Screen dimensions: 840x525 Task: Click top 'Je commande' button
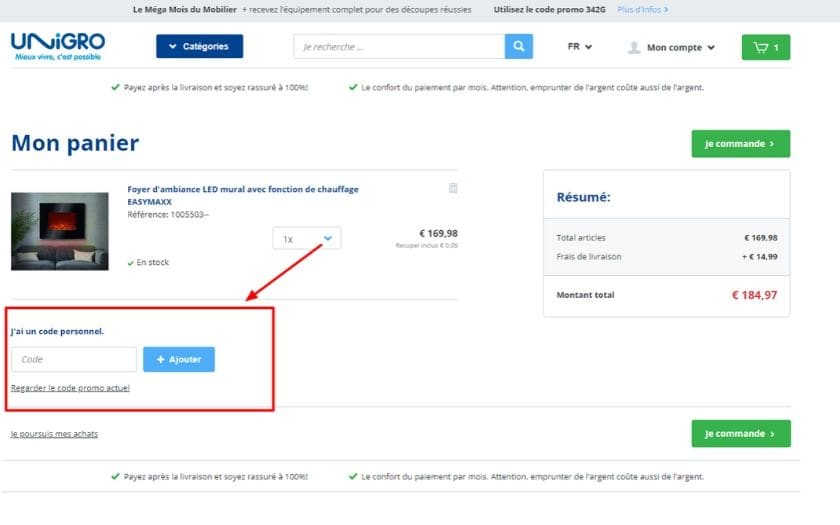coord(740,144)
